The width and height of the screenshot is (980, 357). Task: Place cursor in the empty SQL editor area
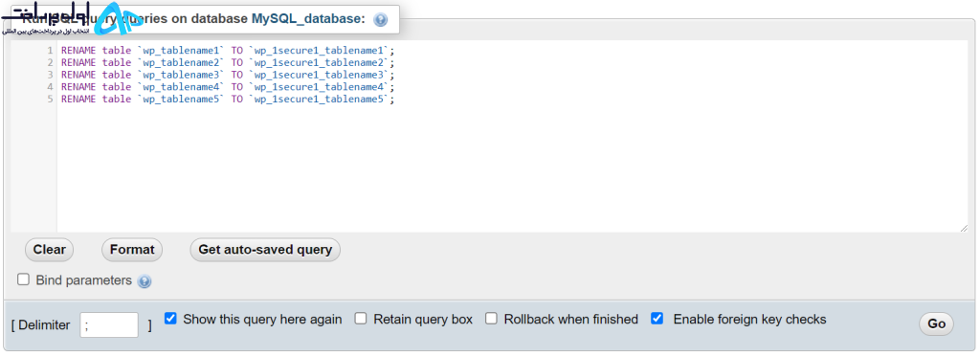(x=513, y=168)
